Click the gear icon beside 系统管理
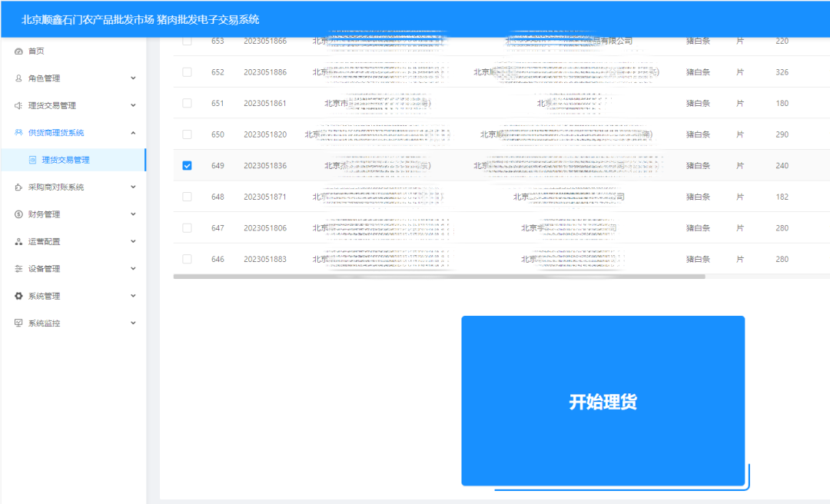This screenshot has height=504, width=830. (18, 296)
